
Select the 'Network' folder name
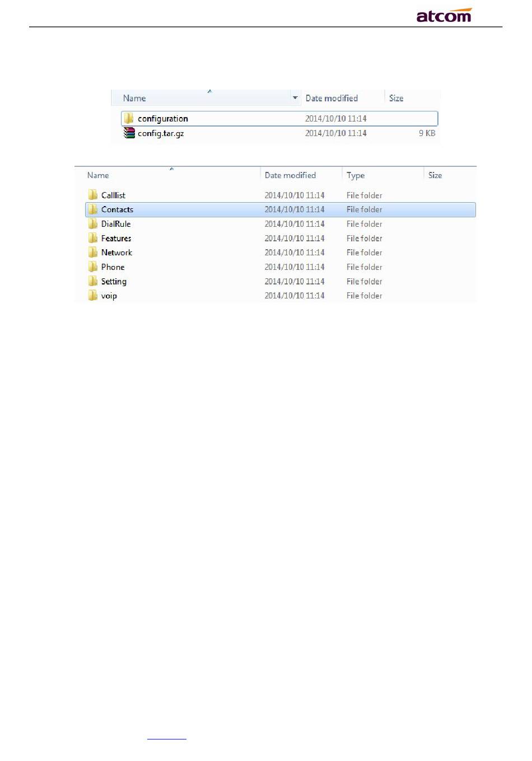click(x=116, y=253)
